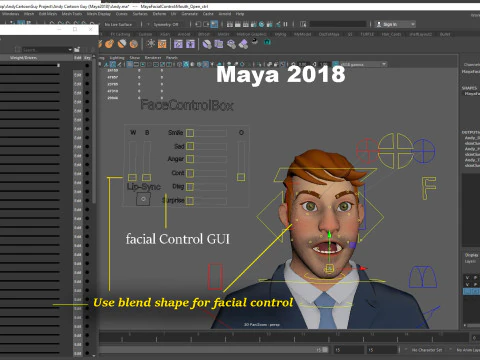Click the orange-and-white split sphere shelf icon
Image resolution: width=480 pixels, height=360 pixels.
[122, 44]
